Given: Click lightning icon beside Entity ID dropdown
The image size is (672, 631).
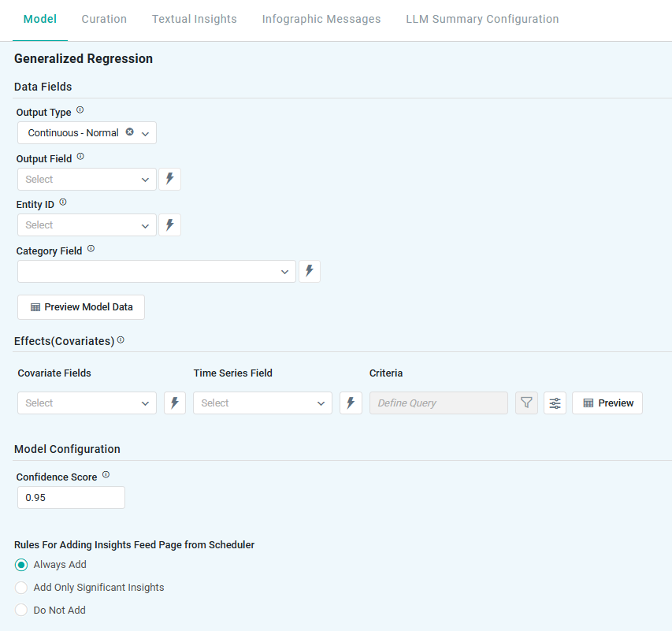Looking at the screenshot, I should point(169,225).
